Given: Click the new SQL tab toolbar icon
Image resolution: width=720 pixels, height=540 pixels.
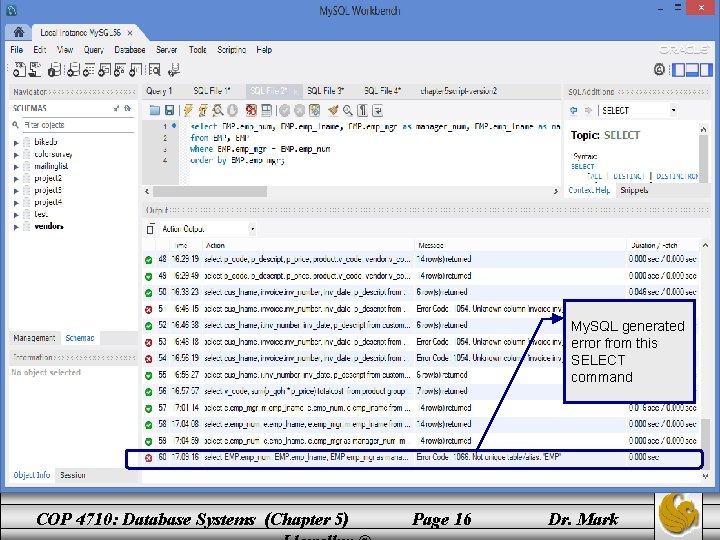Looking at the screenshot, I should [x=19, y=69].
